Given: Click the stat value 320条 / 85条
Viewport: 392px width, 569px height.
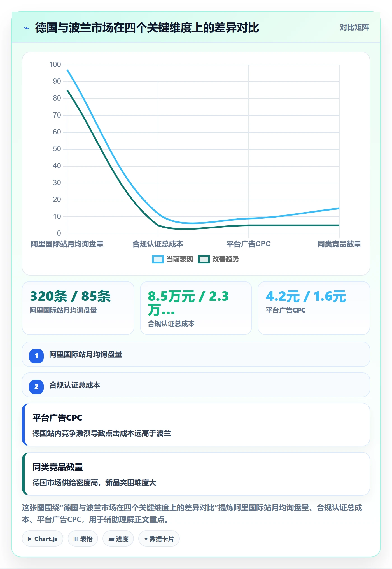Looking at the screenshot, I should (x=70, y=296).
